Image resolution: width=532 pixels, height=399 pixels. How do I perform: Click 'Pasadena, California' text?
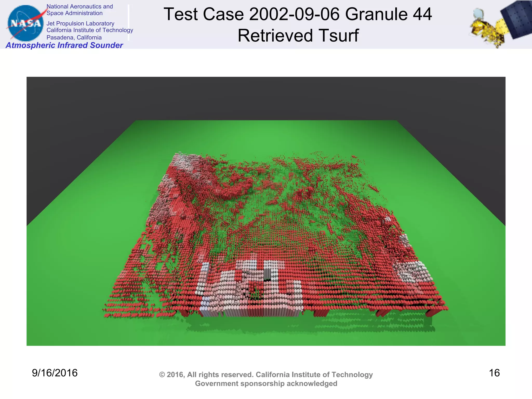click(74, 37)
